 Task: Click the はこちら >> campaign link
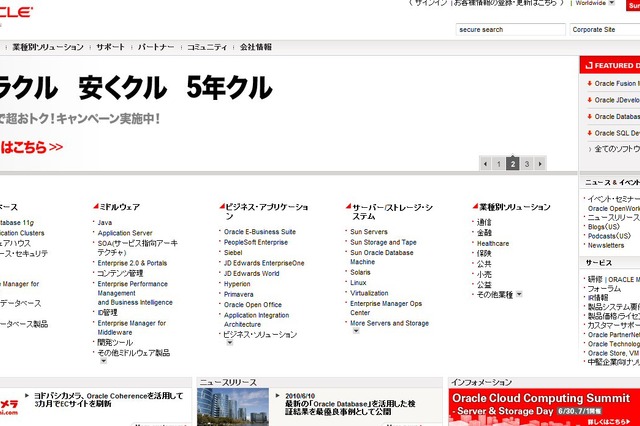coord(31,147)
